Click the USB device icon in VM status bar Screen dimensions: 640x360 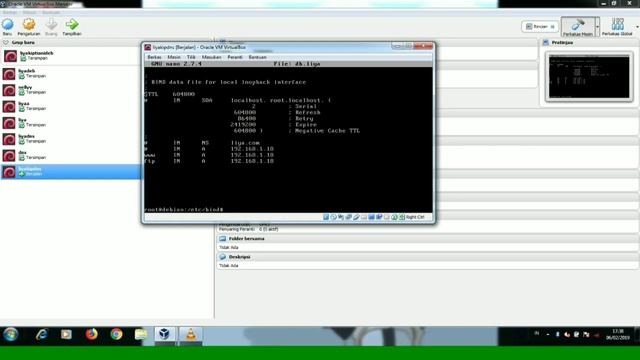click(x=356, y=217)
